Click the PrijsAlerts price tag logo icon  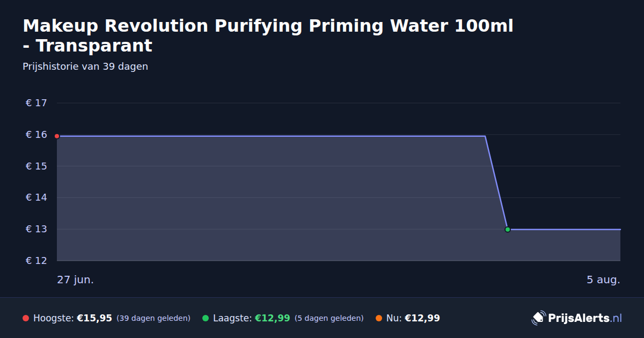click(538, 318)
